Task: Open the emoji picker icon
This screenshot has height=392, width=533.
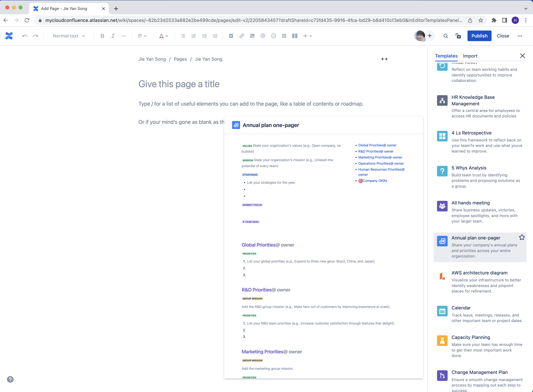Action: [x=274, y=36]
